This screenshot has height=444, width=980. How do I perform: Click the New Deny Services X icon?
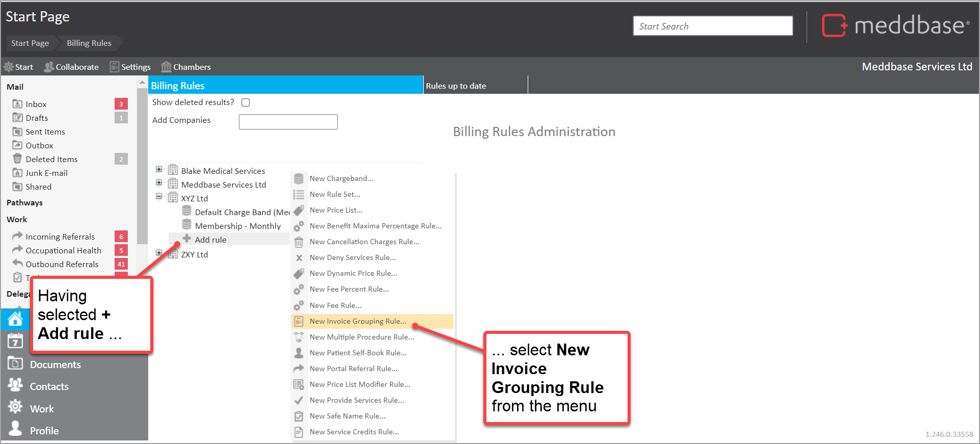[x=299, y=258]
